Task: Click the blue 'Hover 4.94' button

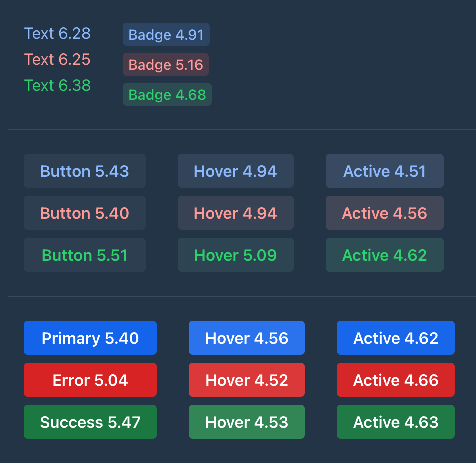Action: (235, 171)
